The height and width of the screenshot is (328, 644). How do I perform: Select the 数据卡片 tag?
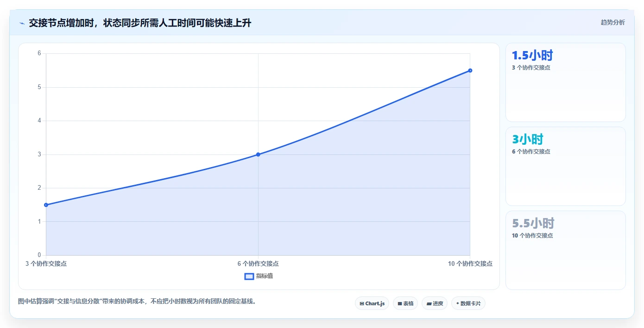[x=468, y=303]
